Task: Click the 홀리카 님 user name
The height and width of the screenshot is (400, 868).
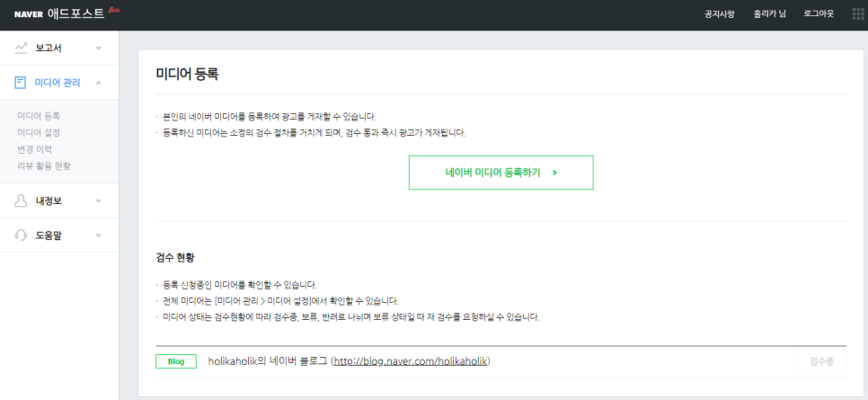Action: click(x=769, y=13)
